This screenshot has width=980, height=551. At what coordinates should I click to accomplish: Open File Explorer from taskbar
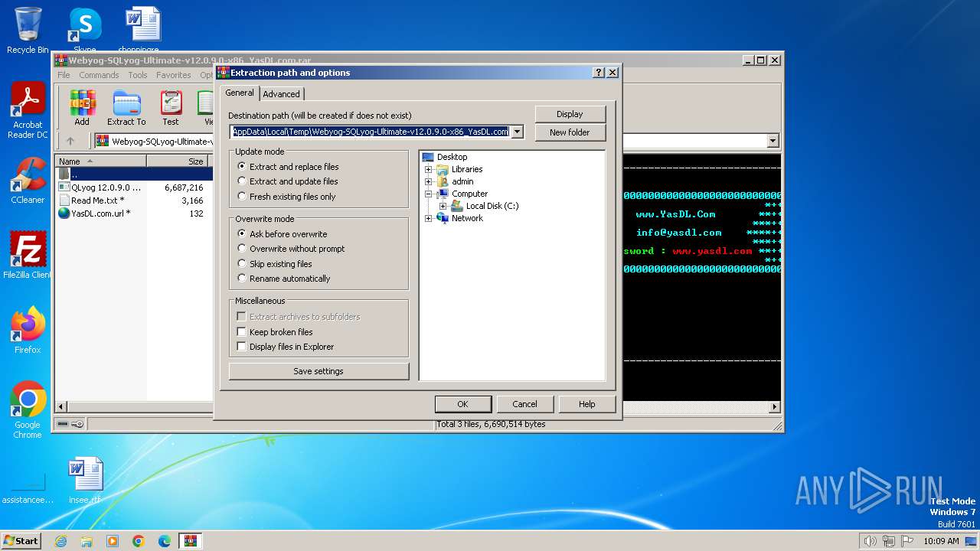[87, 541]
